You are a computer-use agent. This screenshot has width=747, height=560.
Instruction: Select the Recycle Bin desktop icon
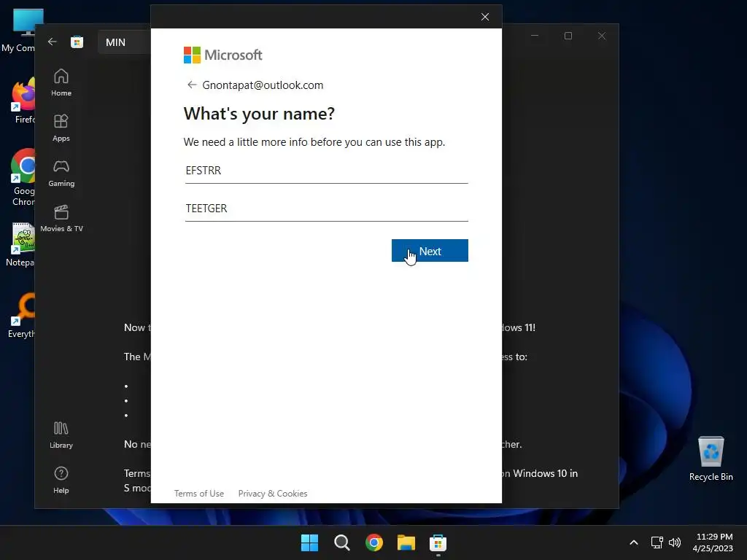711,458
